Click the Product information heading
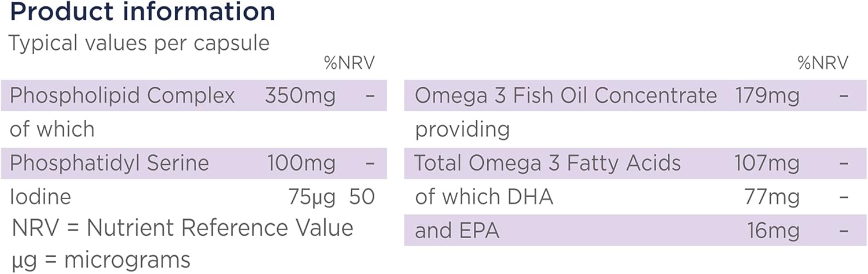The height and width of the screenshot is (274, 868). point(142,12)
